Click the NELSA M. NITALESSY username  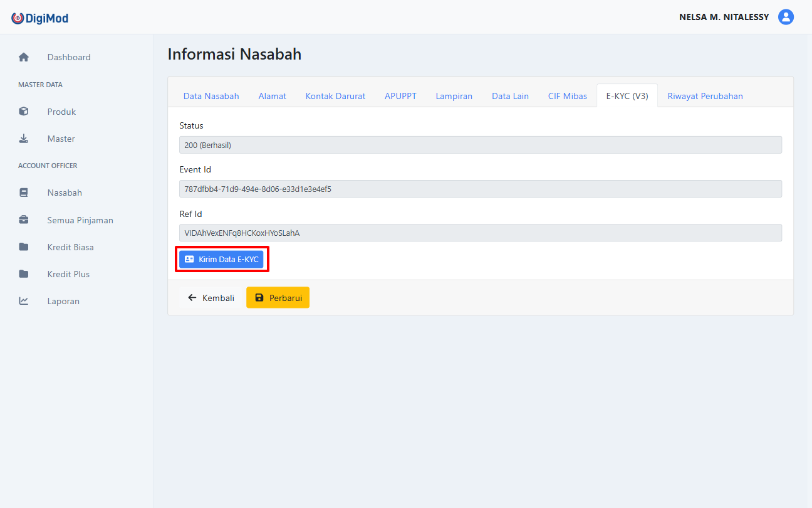[724, 17]
